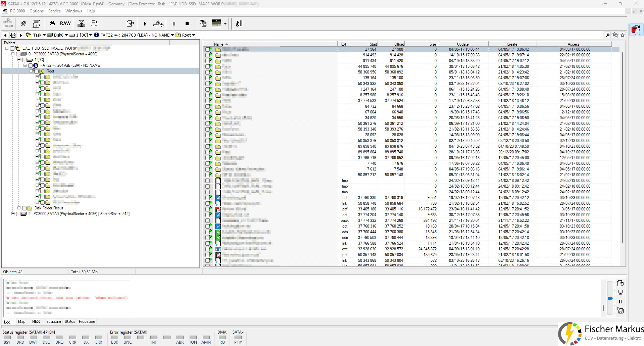
Task: Check the E:\E_HDD_SSD_IMAGE_WORK task checkbox
Action: pyautogui.click(x=12, y=48)
